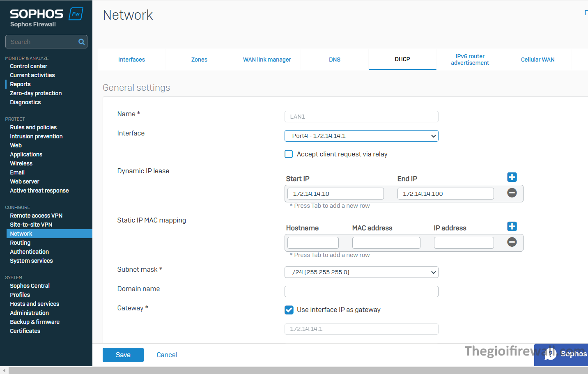Viewport: 588px width, 374px height.
Task: Open Rules and policies
Action: tap(33, 127)
